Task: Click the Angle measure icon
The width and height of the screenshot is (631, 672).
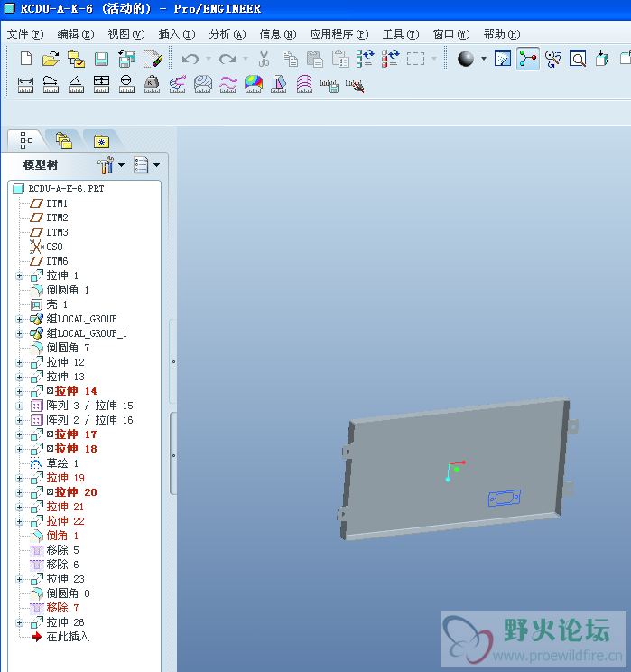Action: (76, 84)
